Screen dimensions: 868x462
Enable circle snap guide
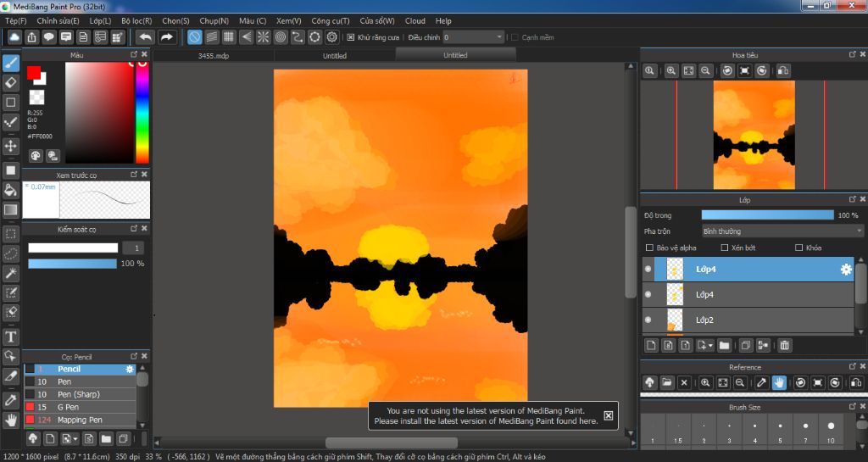(280, 37)
